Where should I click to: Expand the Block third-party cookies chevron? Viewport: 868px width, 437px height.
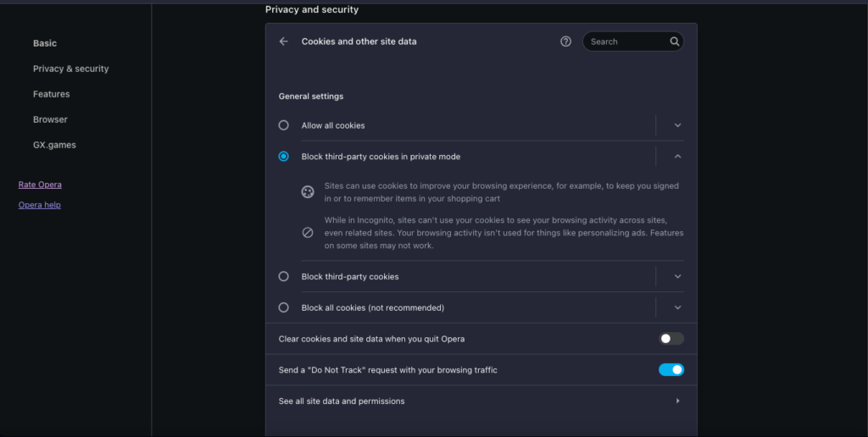point(677,277)
